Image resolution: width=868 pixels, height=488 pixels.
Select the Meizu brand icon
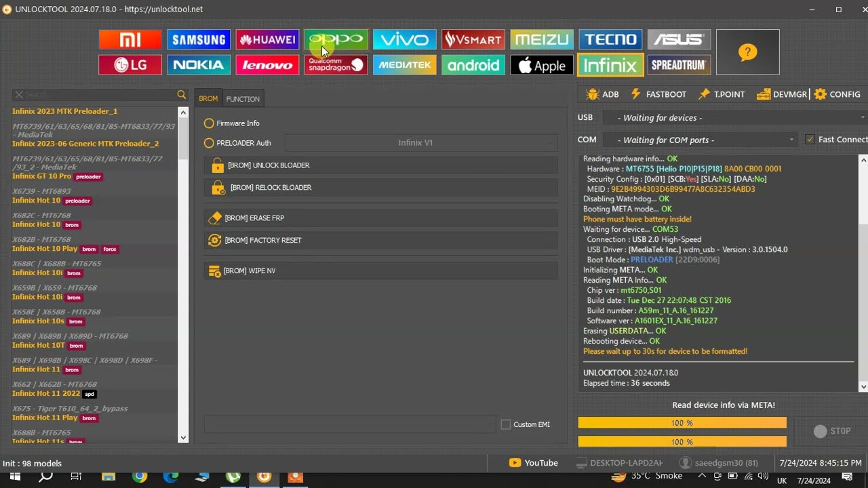(x=541, y=39)
